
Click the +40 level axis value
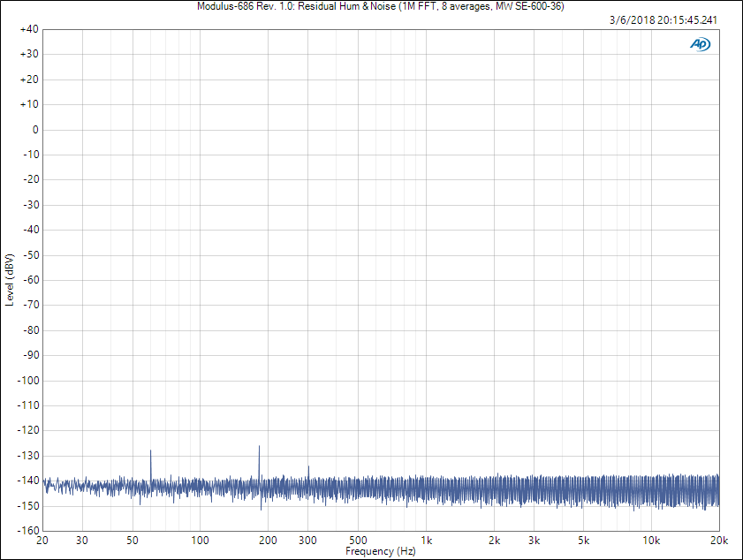(29, 29)
